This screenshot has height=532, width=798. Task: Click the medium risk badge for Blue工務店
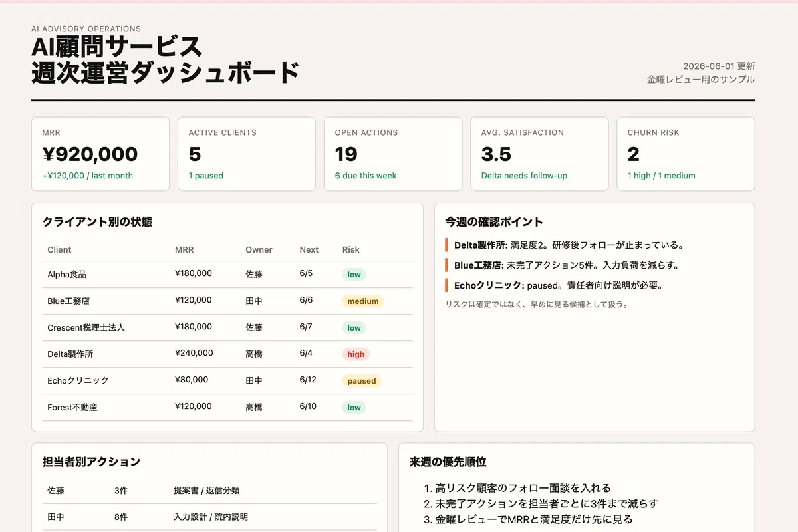point(363,301)
